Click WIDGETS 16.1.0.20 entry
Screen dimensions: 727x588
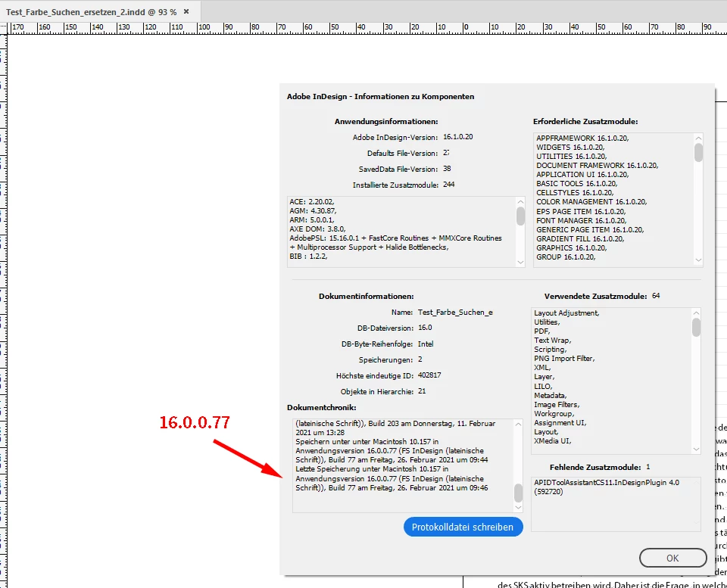tap(570, 148)
